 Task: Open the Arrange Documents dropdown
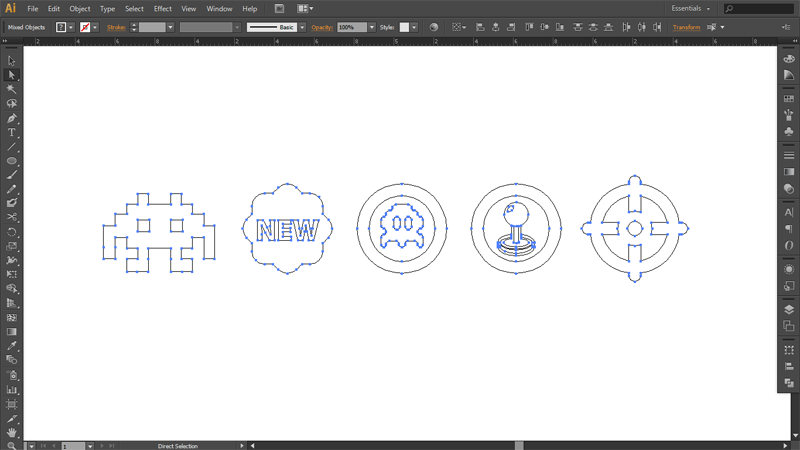pyautogui.click(x=305, y=9)
